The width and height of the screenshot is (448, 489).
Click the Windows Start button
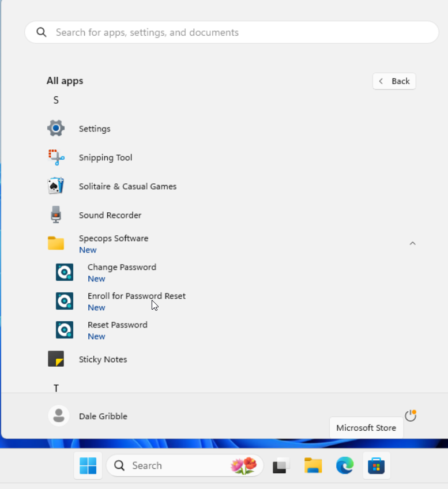88,465
